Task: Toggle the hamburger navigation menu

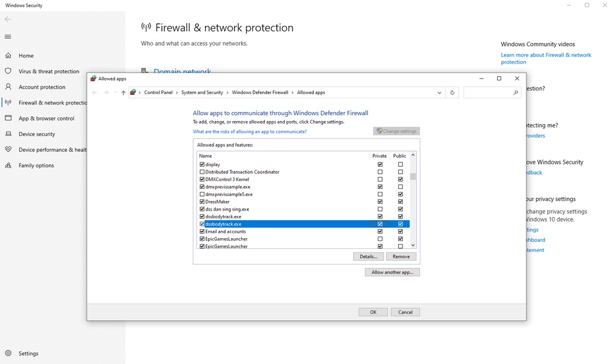Action: 8,37
